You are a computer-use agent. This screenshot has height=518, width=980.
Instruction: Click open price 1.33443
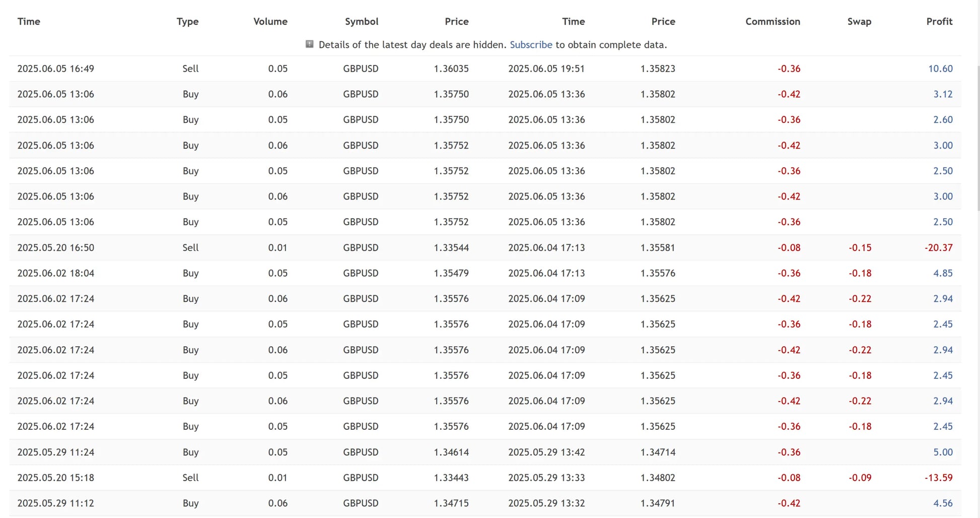451,478
